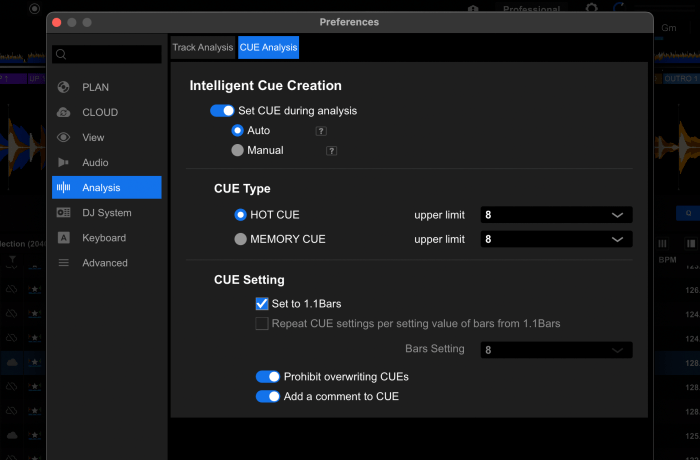Image resolution: width=700 pixels, height=460 pixels.
Task: Uncheck Set to 1.1Bars checkbox
Action: click(262, 303)
